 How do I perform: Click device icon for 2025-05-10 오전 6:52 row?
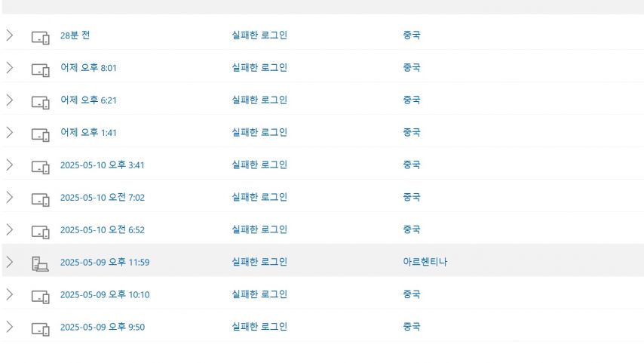pos(40,232)
